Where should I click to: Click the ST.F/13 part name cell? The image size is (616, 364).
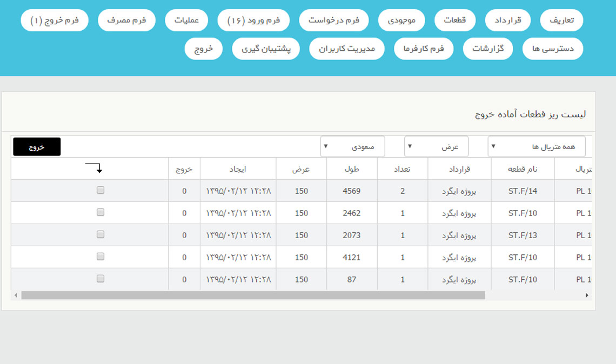pyautogui.click(x=523, y=235)
